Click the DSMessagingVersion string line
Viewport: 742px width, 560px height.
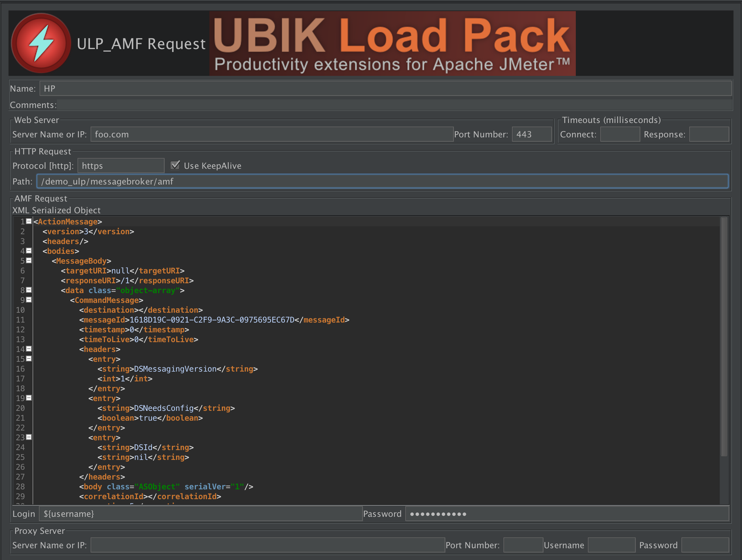[177, 369]
